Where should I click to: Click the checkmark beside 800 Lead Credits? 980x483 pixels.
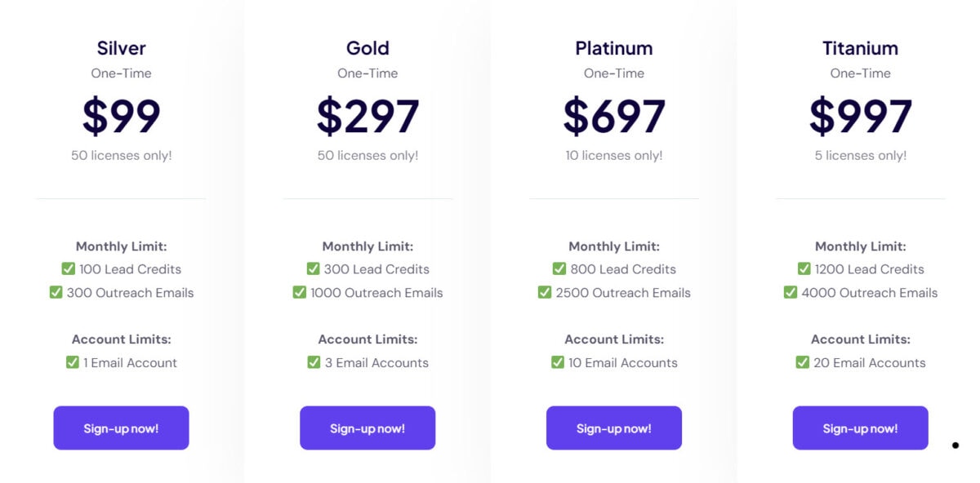coord(559,268)
